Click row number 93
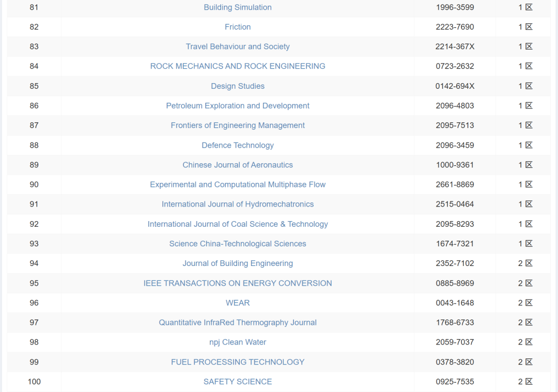 (34, 244)
